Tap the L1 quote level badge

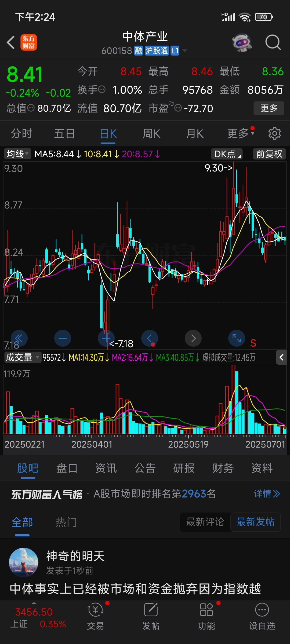click(x=175, y=51)
